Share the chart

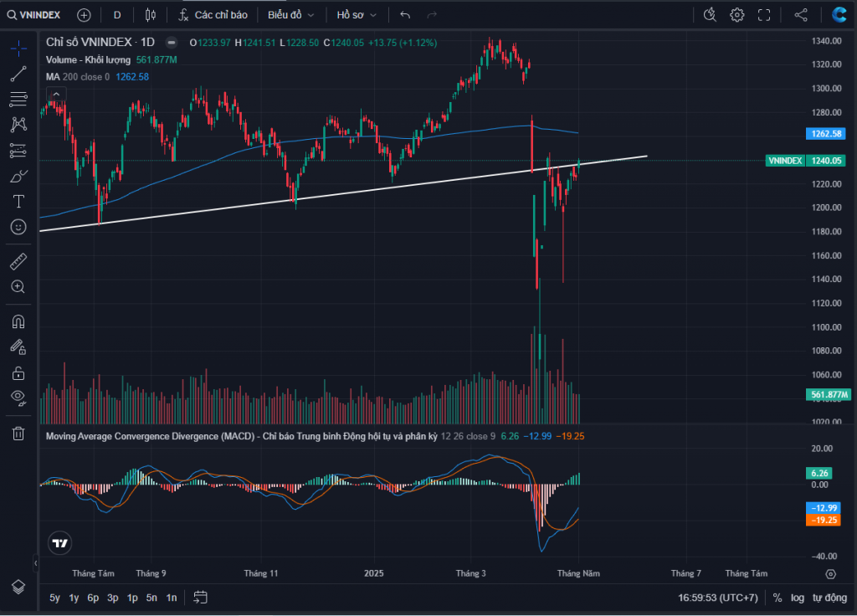801,15
